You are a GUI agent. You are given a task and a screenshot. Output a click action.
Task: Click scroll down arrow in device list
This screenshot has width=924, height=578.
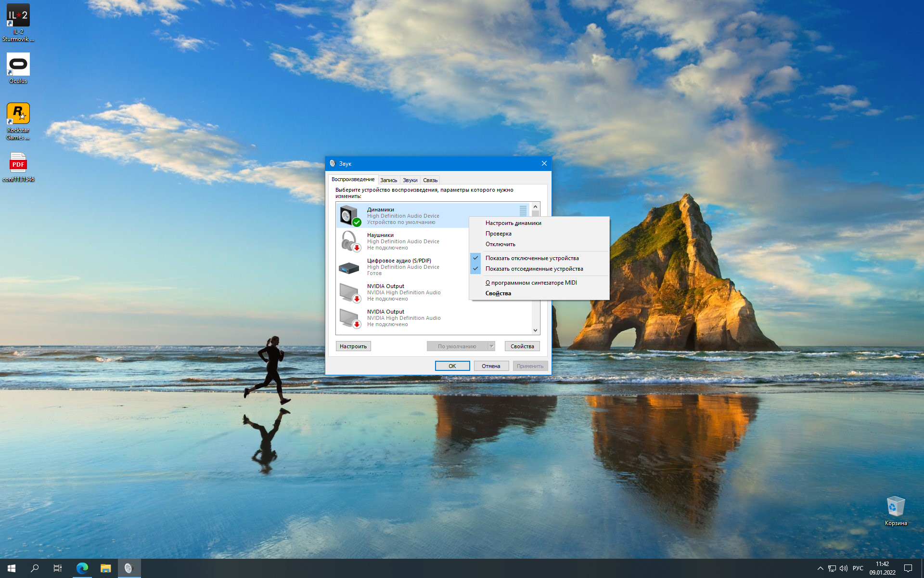coord(535,330)
